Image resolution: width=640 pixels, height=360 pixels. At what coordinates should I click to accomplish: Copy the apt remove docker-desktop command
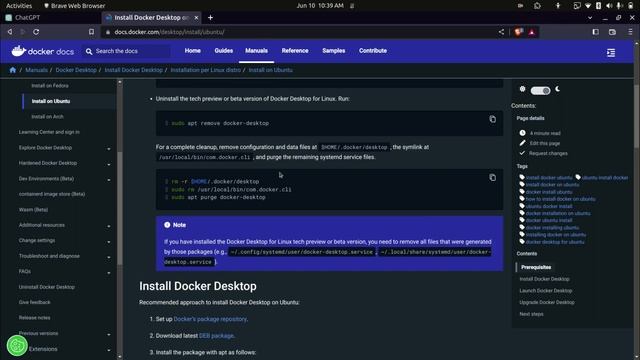point(493,119)
